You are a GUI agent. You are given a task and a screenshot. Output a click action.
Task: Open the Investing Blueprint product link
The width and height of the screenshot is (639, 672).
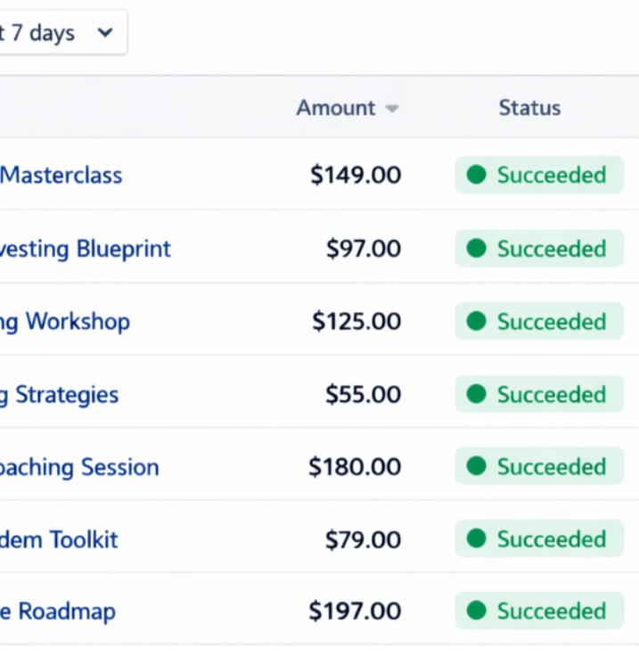click(x=86, y=248)
